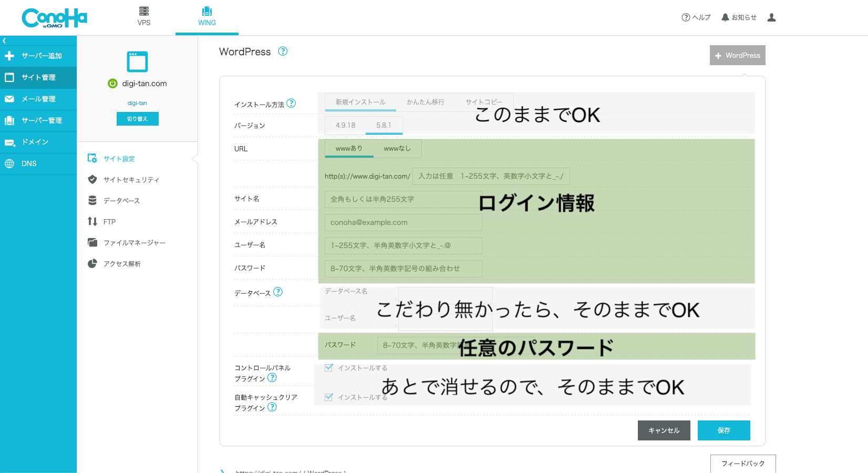
Task: Open notifications bell お知らせ
Action: coord(739,17)
